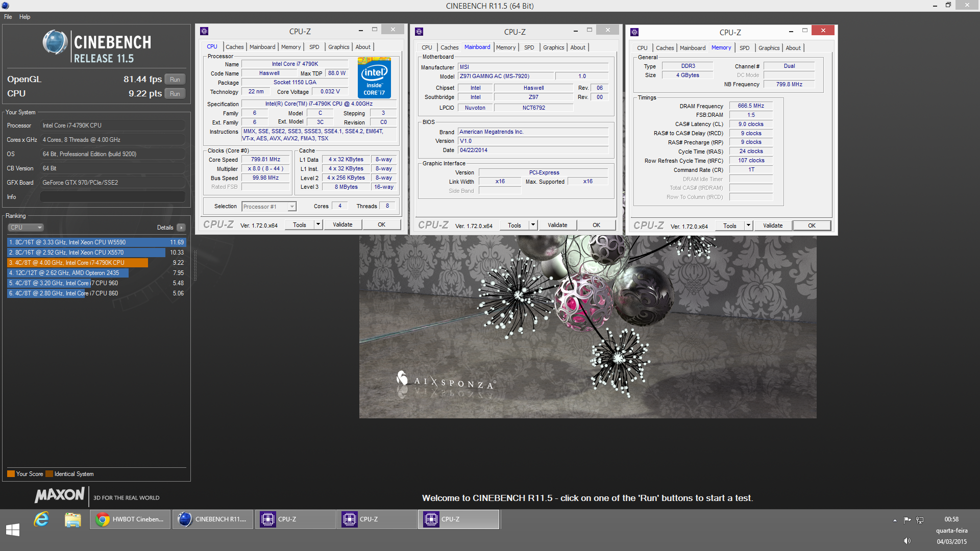Select AMD Opteron 2435 ranking entry
Image resolution: width=980 pixels, height=551 pixels.
click(96, 273)
